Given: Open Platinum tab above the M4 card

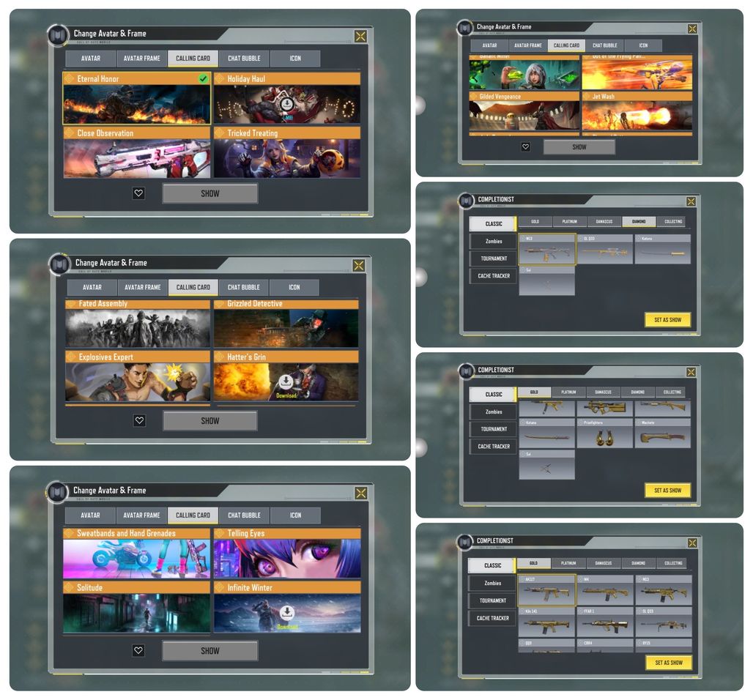Looking at the screenshot, I should click(x=568, y=562).
